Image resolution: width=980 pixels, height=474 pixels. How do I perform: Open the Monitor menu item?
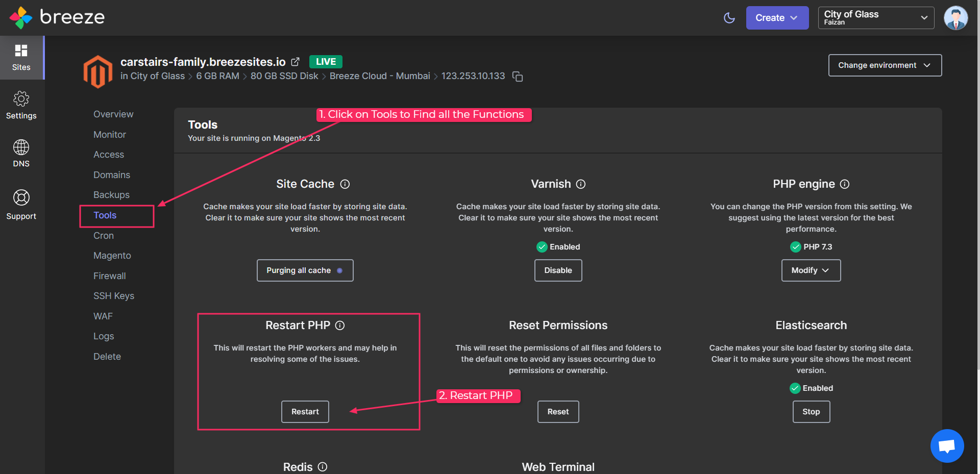pos(110,135)
